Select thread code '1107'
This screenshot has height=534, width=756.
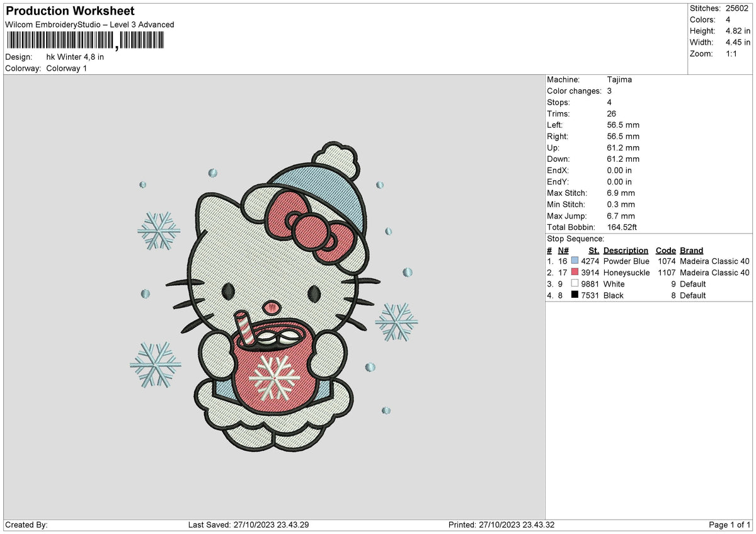click(667, 273)
